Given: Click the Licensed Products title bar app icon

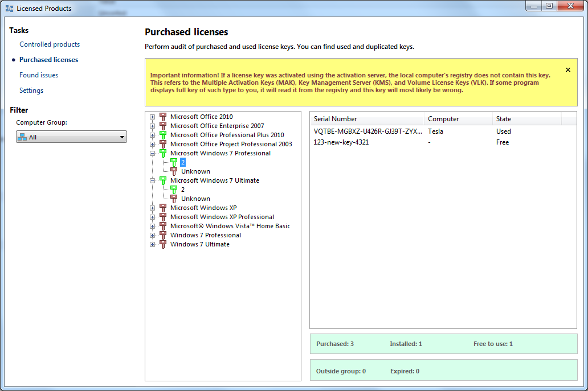Looking at the screenshot, I should (9, 8).
